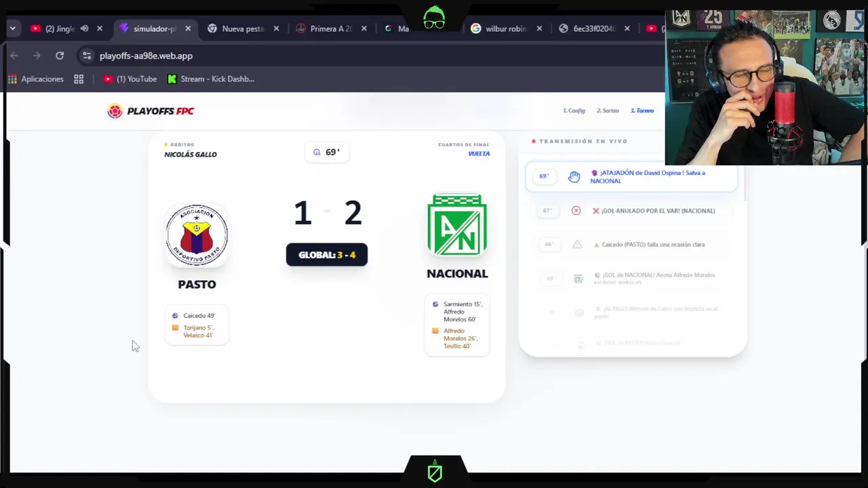Click referee name Nicolás Gallo
868x488 pixels.
click(191, 154)
